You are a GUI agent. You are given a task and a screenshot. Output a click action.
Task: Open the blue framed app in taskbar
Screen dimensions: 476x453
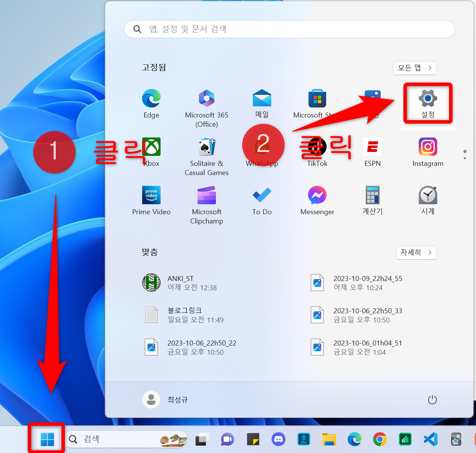click(304, 439)
